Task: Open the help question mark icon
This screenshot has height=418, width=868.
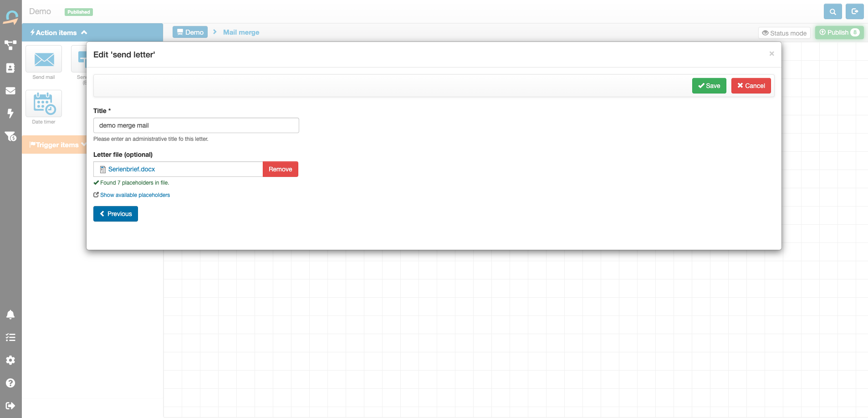Action: pyautogui.click(x=10, y=383)
